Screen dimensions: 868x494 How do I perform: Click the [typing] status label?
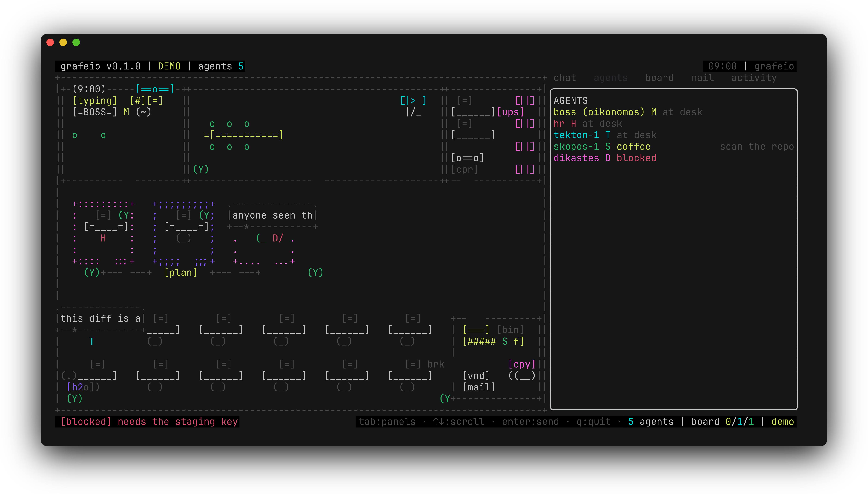coord(95,100)
